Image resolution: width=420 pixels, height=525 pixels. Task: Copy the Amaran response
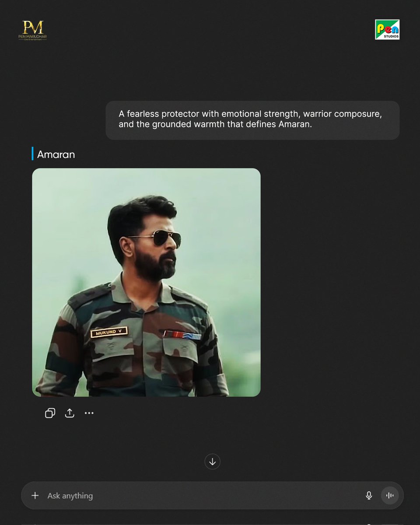tap(50, 413)
